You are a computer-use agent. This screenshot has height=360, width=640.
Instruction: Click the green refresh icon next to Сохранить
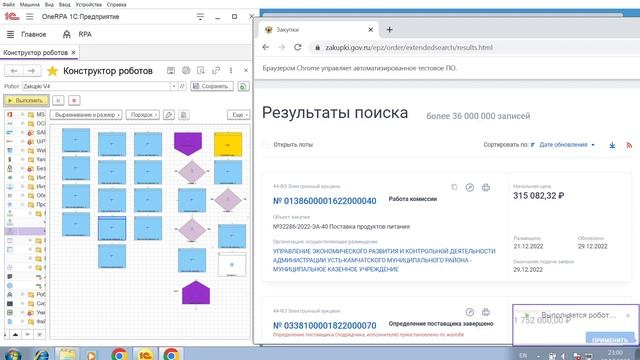(x=243, y=86)
